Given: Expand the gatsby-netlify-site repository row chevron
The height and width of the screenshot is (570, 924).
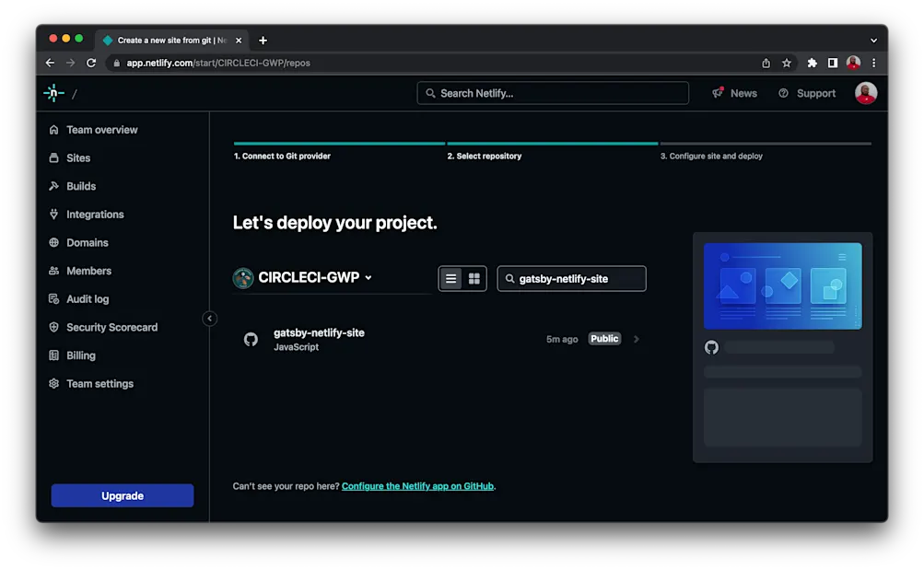Looking at the screenshot, I should point(636,339).
